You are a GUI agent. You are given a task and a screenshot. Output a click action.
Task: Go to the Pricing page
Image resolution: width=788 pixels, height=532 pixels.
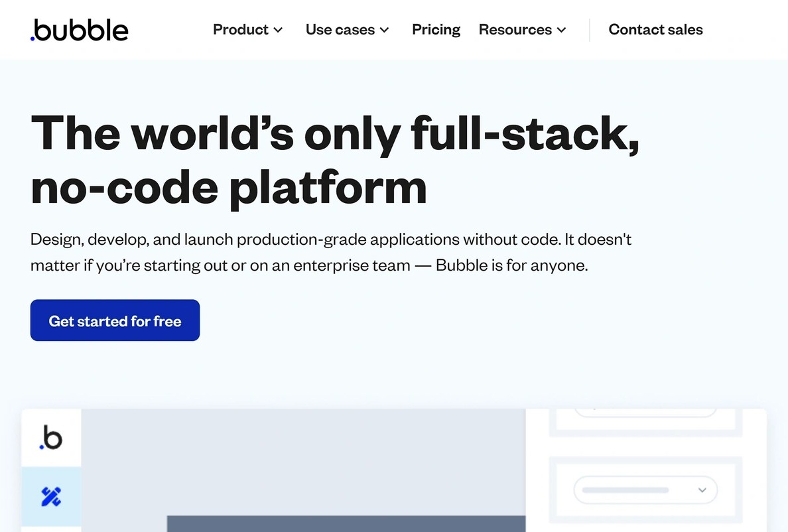coord(436,30)
